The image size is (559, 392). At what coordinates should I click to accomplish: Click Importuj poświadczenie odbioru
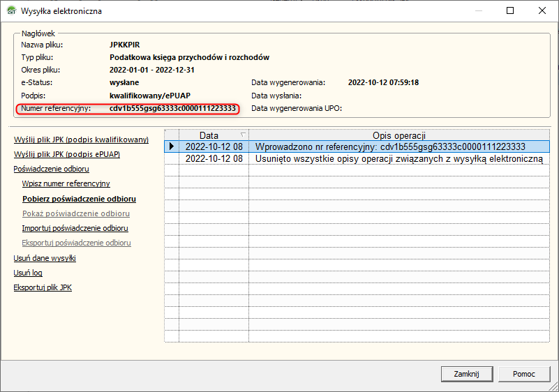75,228
